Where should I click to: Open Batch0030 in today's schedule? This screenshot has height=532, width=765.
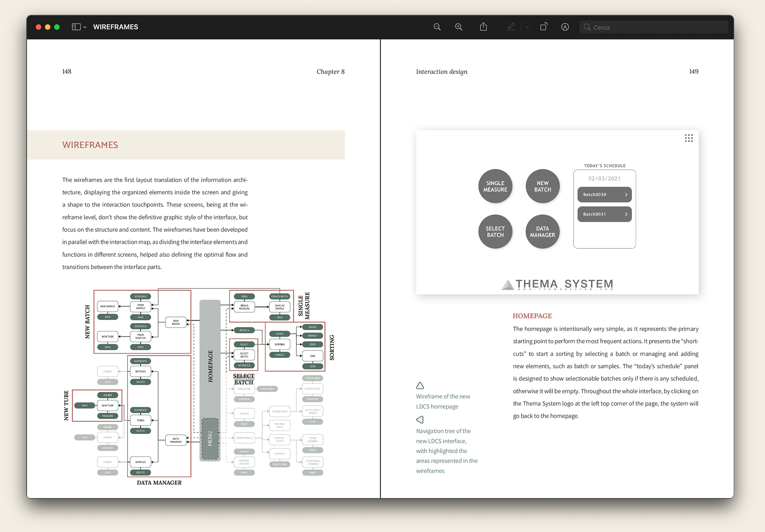pos(604,195)
